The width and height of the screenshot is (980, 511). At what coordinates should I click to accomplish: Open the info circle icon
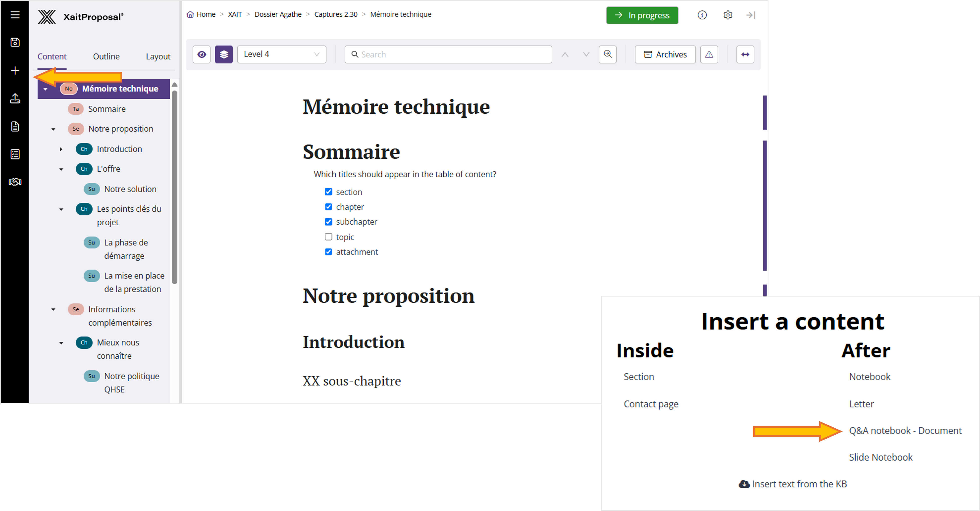pos(702,15)
